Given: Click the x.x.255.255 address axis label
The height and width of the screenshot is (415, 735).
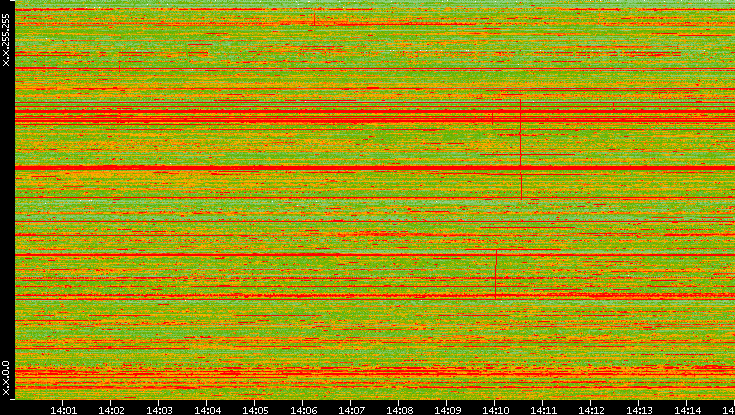Looking at the screenshot, I should pyautogui.click(x=6, y=40).
